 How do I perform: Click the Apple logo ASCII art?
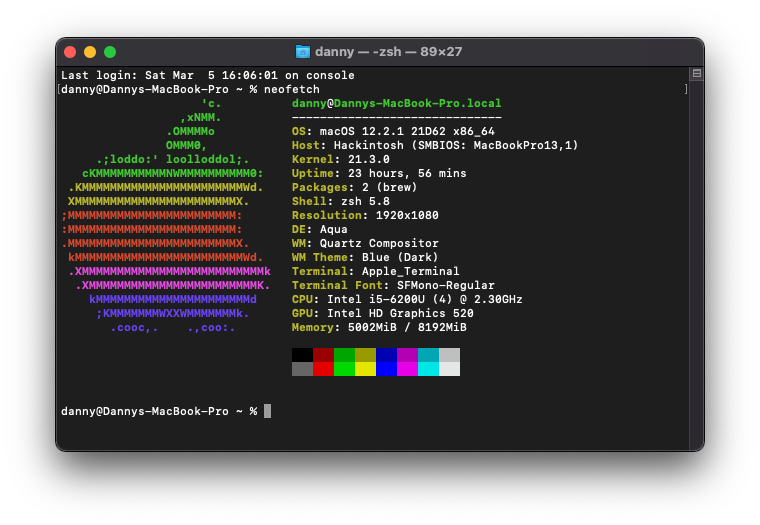166,215
